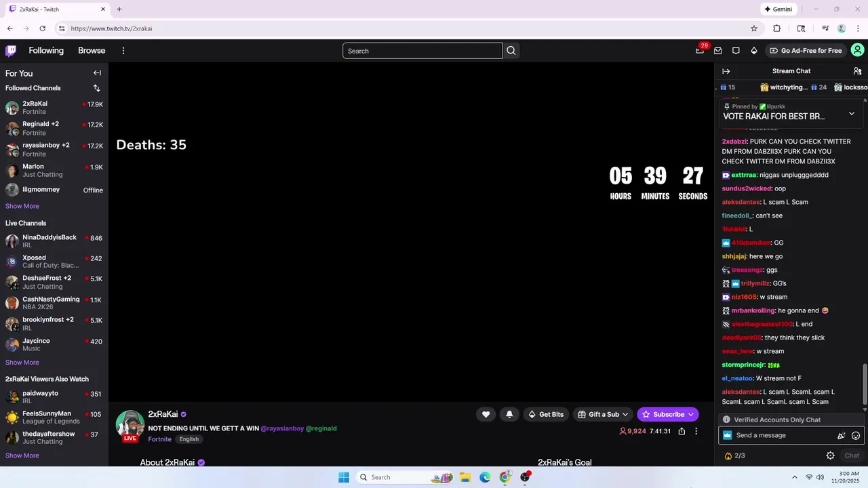Reload the Twitch page
Viewport: 868px width, 488px height.
point(43,28)
